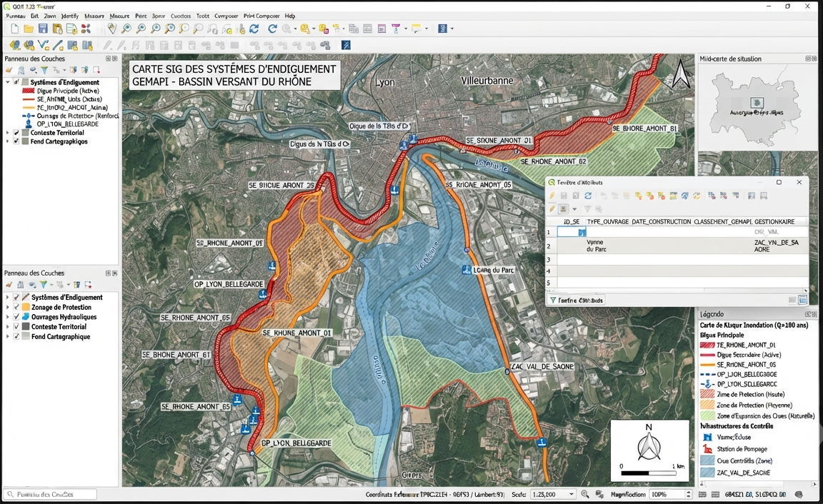Click the New Project blank-page icon
This screenshot has width=823, height=504.
(15, 29)
